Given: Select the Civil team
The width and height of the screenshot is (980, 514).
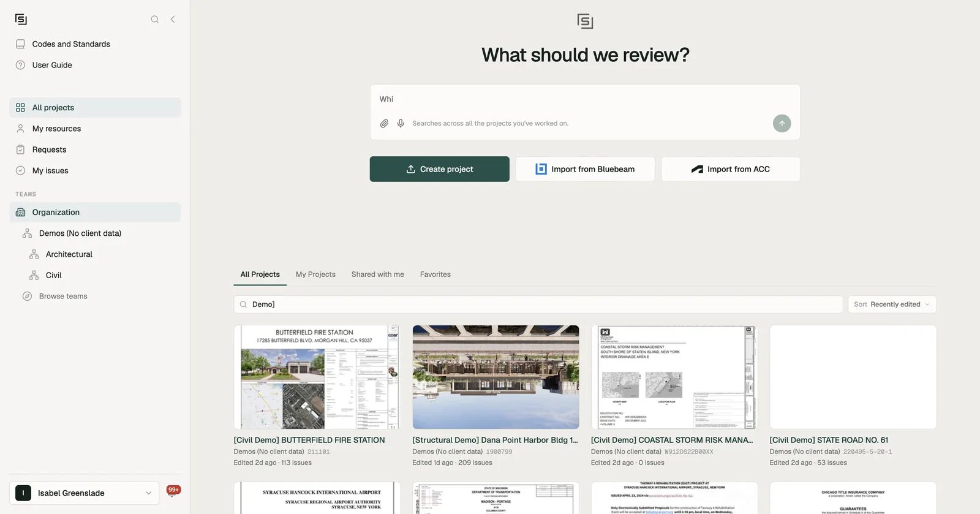Looking at the screenshot, I should tap(54, 276).
